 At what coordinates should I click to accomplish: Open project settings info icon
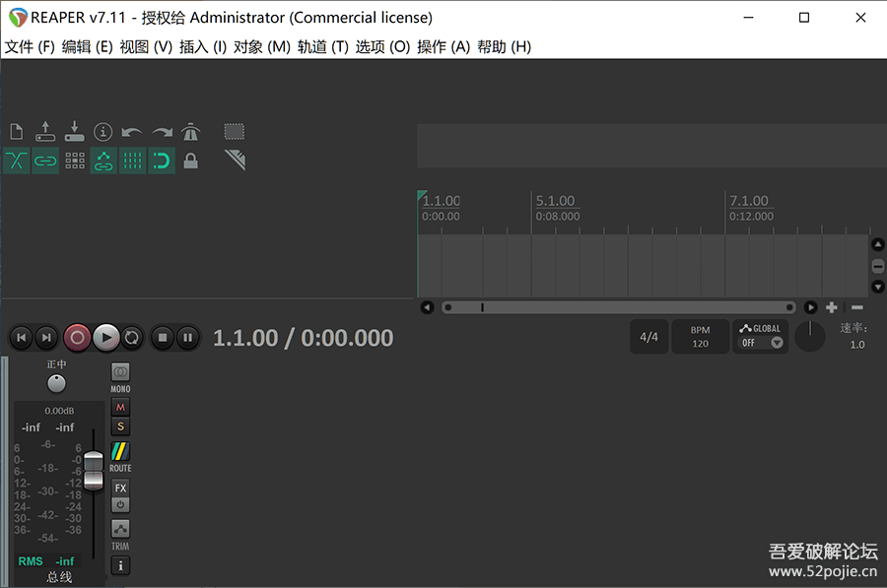pos(102,132)
